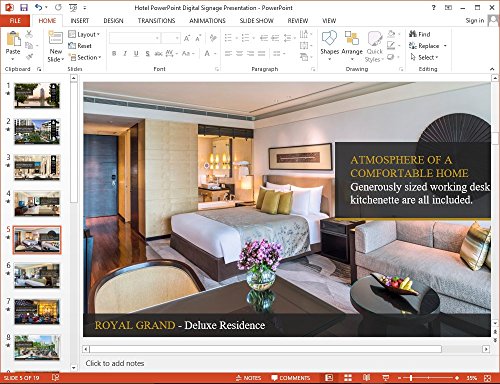Open Help question mark

pos(434,7)
